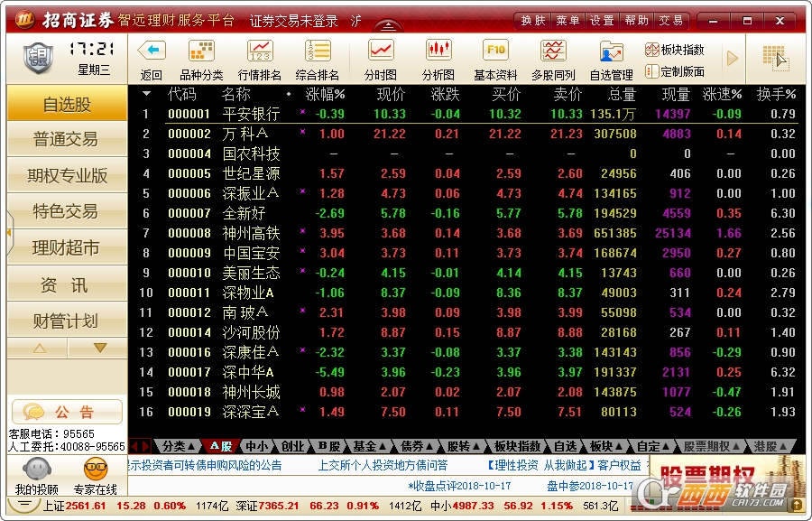Click the 公告 announcement button

pyautogui.click(x=68, y=412)
